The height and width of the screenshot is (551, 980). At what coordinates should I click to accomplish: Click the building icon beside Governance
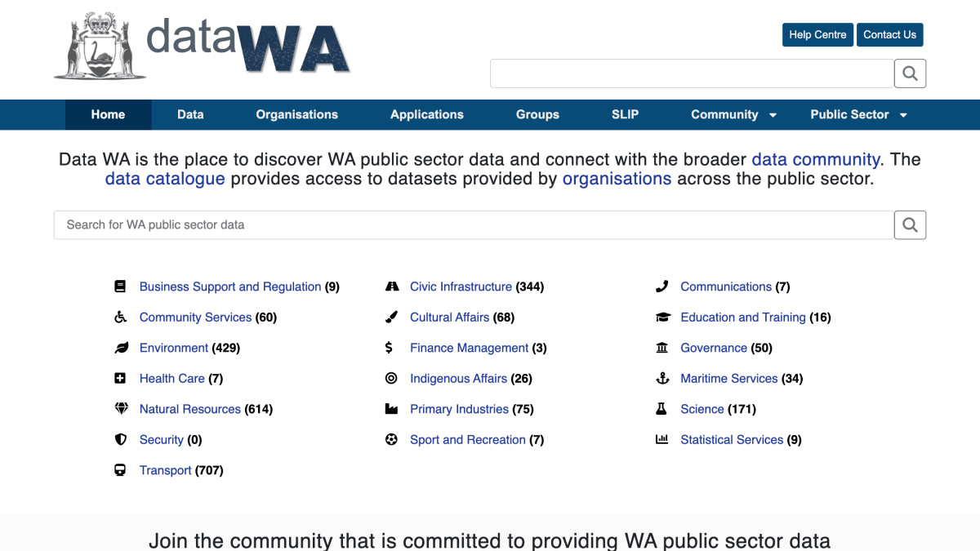pos(661,348)
